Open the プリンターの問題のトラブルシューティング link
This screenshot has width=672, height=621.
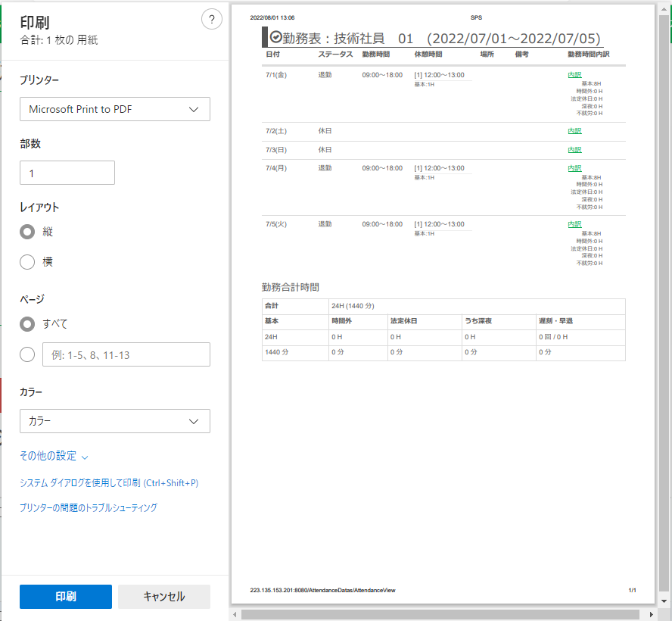[x=88, y=508]
